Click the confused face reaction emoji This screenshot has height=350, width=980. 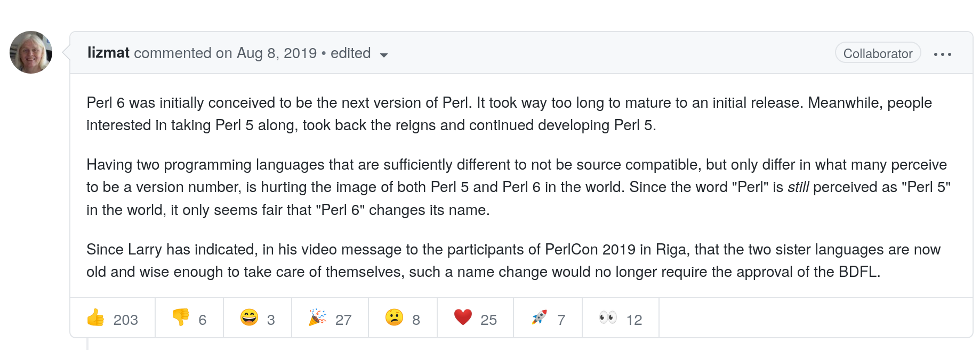tap(394, 318)
